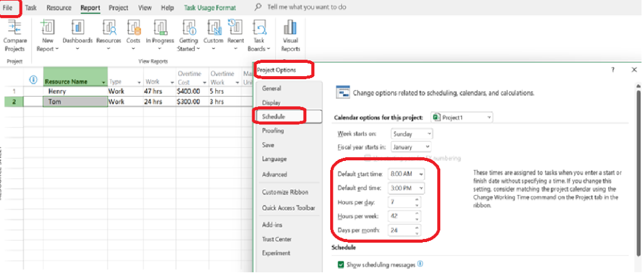
Task: Open the Resource Name column filter dropdown
Action: pyautogui.click(x=103, y=82)
